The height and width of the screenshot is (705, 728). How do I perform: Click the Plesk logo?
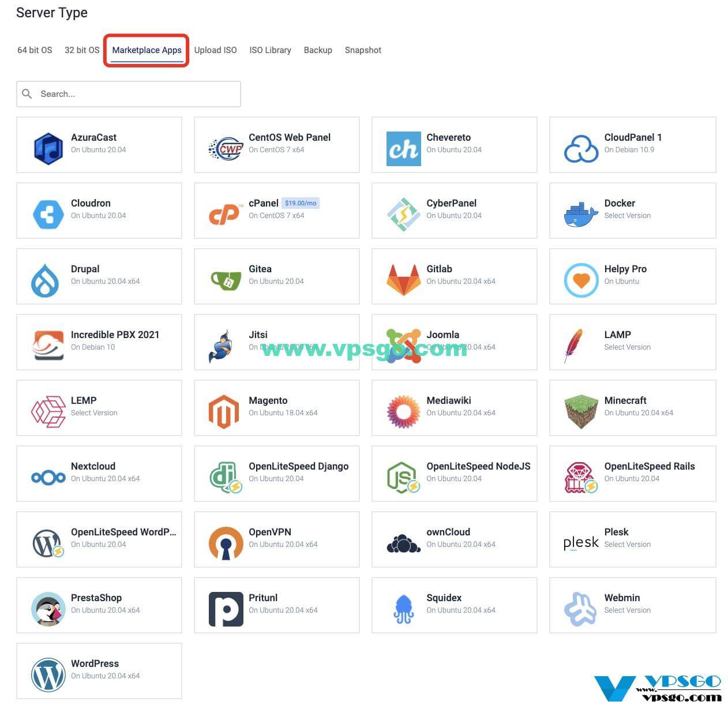click(x=581, y=543)
